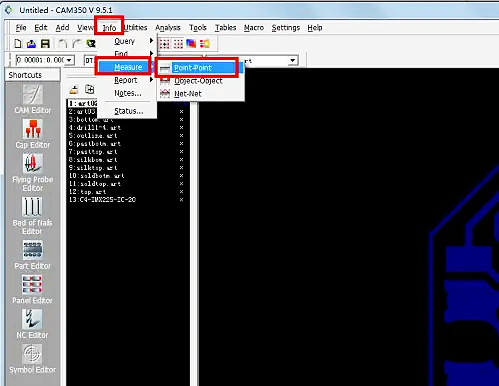Toggle the x marker on 9:silktop.art row
The image size is (499, 386).
tap(181, 167)
